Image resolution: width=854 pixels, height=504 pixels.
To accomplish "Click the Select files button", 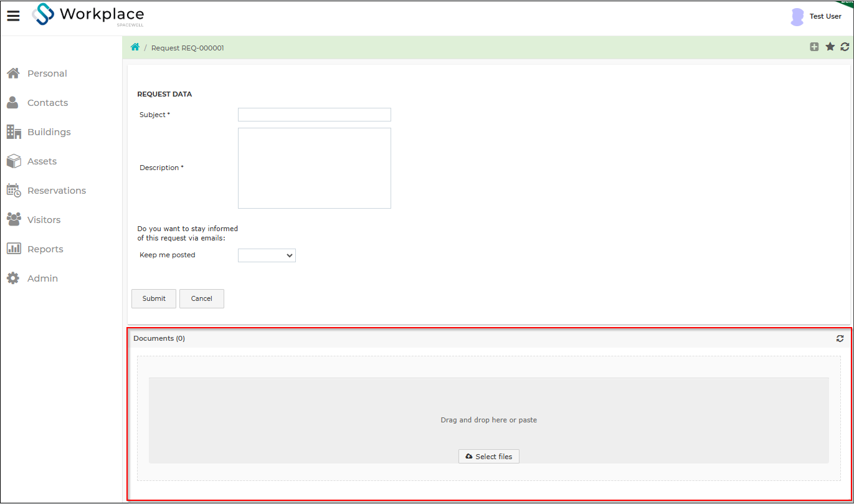I will click(x=489, y=457).
